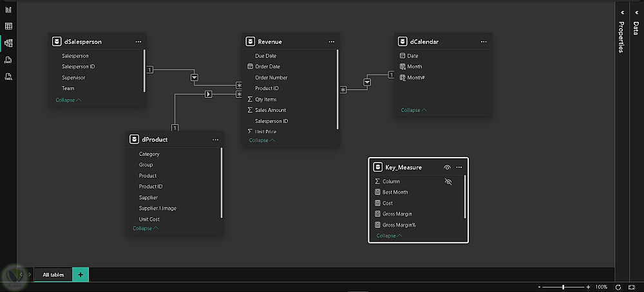Click the fit to screen icon
644x292 pixels.
click(x=632, y=287)
